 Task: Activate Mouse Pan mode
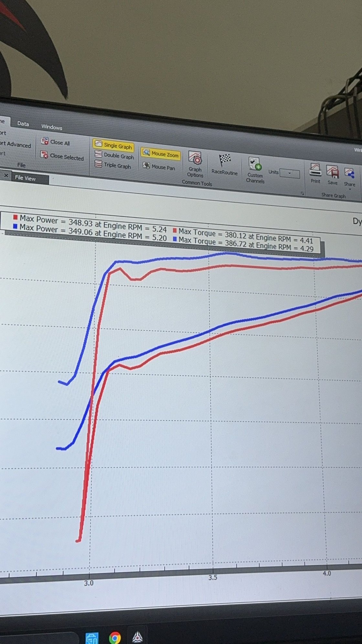tap(159, 167)
